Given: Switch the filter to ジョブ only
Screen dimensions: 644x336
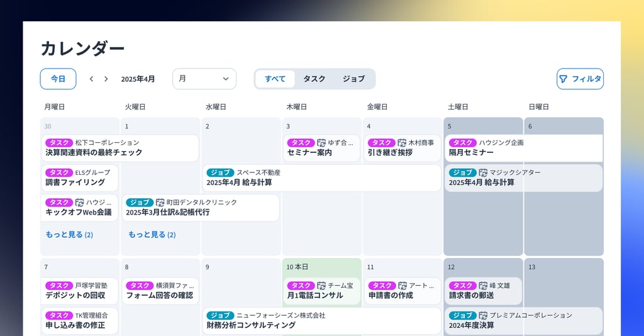Looking at the screenshot, I should (x=353, y=79).
